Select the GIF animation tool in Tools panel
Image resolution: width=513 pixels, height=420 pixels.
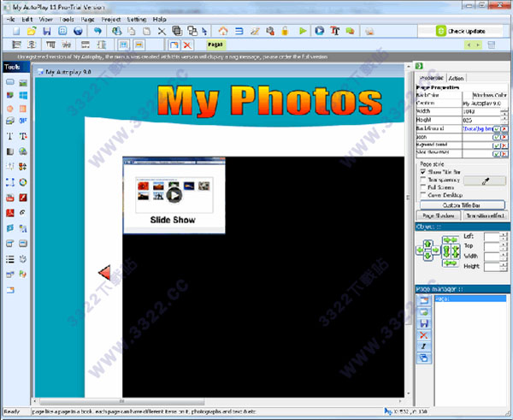[23, 121]
